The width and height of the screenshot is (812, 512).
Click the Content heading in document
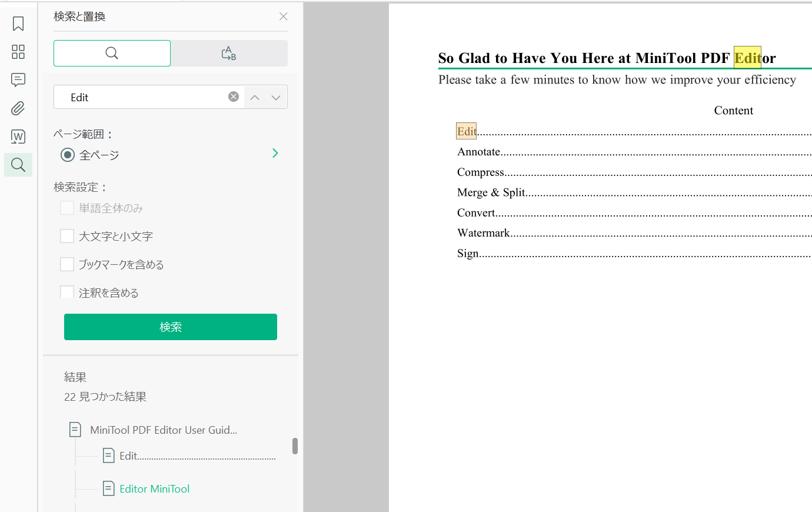pos(733,111)
